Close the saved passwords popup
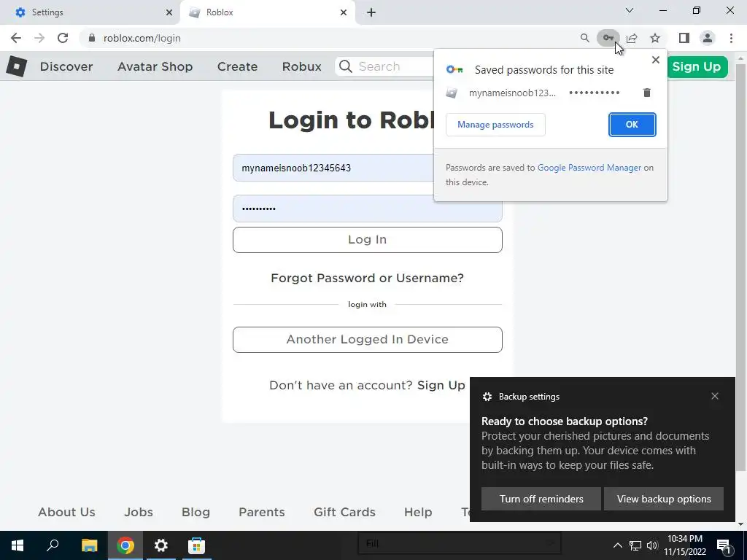This screenshot has width=747, height=560. [x=656, y=60]
